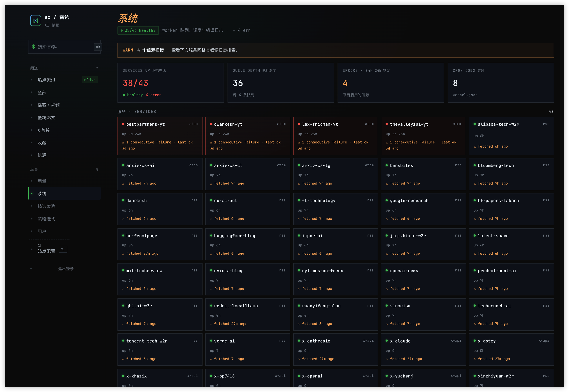Screen dimensions: 569x392
Task: Click the CRON JOBS 8 stat card
Action: (x=501, y=83)
